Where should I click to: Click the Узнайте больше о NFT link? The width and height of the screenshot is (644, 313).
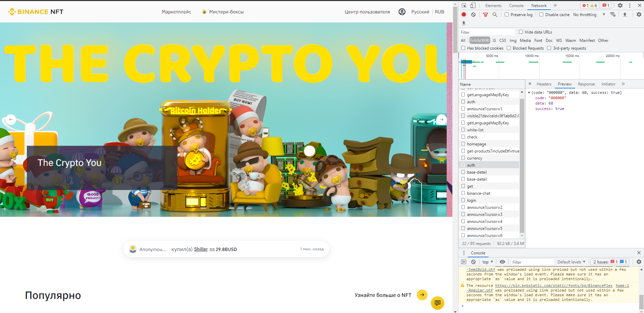383,295
